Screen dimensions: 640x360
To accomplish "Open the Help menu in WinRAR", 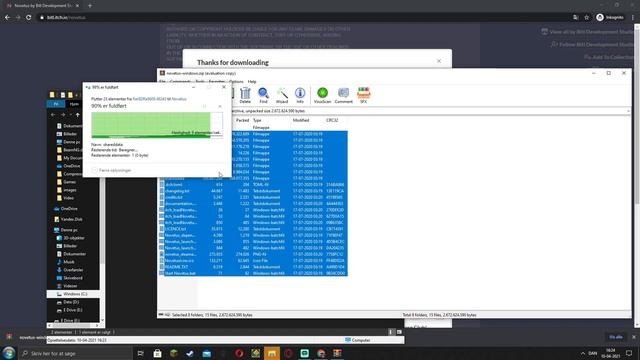I will click(x=252, y=82).
